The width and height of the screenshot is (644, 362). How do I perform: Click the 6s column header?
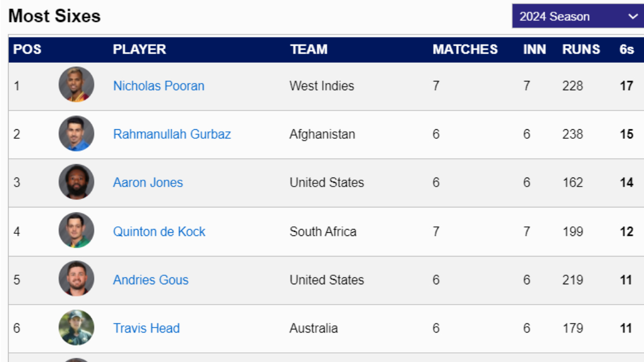(626, 49)
